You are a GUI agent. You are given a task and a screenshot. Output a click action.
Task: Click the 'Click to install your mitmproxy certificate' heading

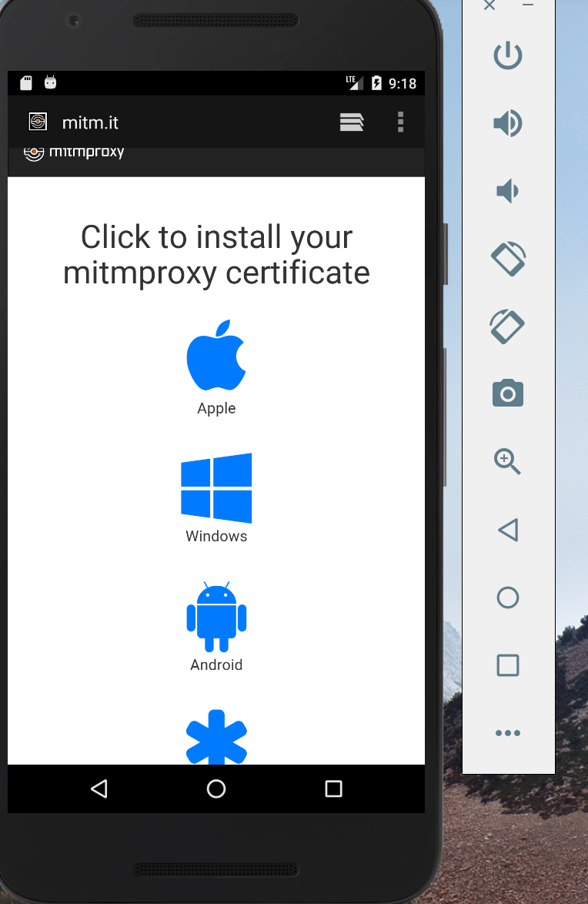(x=216, y=254)
